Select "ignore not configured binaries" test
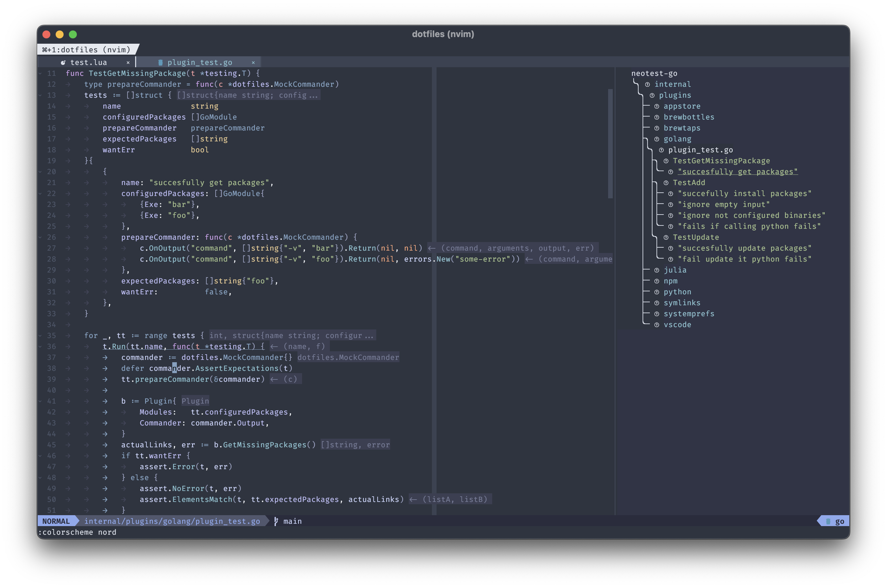The height and width of the screenshot is (588, 887). pyautogui.click(x=751, y=215)
